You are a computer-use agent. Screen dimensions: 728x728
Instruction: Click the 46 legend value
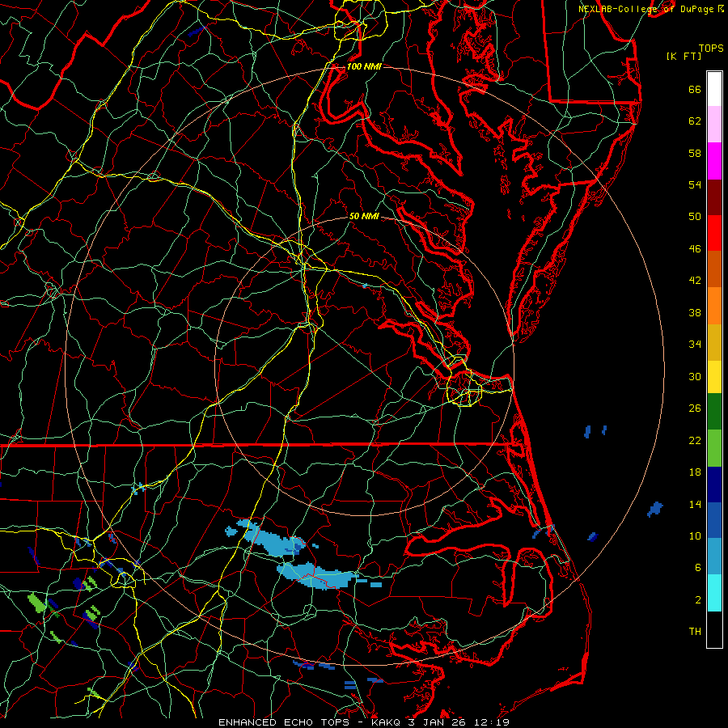tap(695, 249)
